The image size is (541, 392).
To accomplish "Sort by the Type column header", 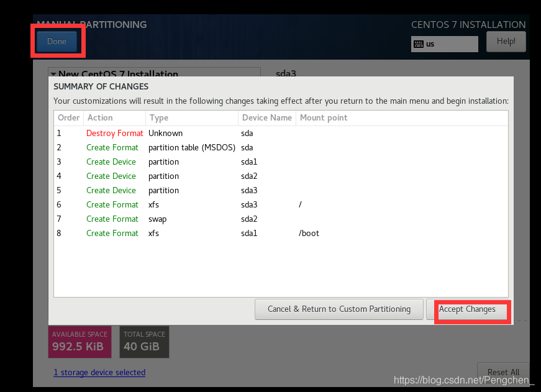I will (x=192, y=117).
